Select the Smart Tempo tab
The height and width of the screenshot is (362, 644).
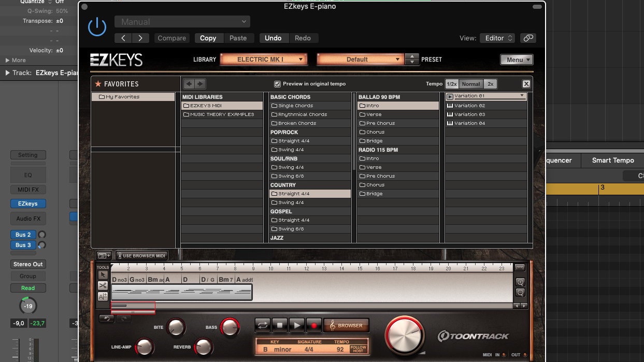click(x=612, y=161)
